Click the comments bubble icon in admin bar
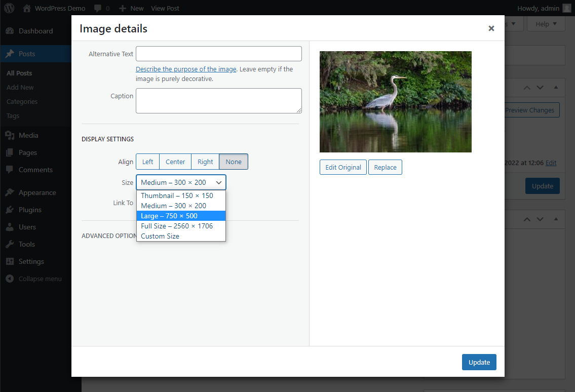The image size is (575, 392). point(98,8)
